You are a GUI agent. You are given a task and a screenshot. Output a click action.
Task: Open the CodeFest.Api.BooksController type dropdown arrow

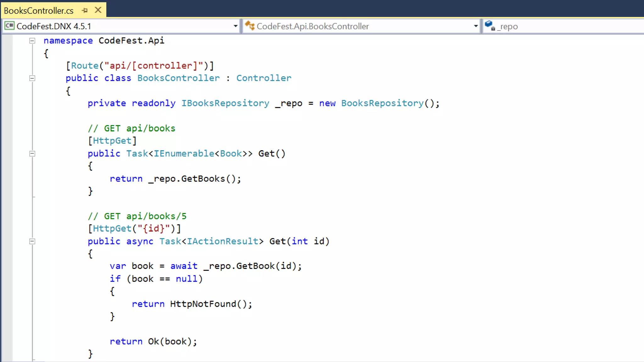(475, 26)
